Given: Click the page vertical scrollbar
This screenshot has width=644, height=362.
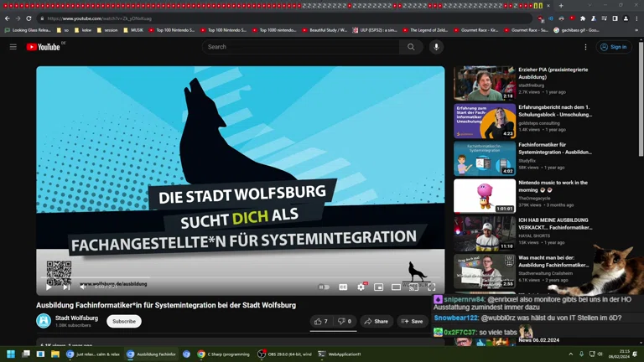Looking at the screenshot, I should 641,99.
